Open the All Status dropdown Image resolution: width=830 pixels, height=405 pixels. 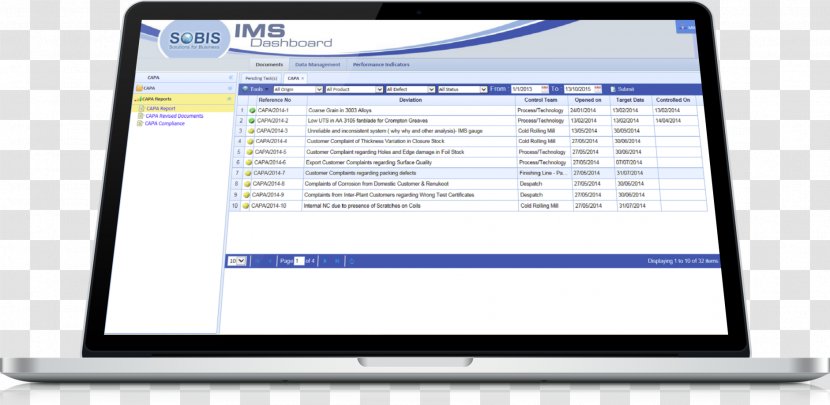(x=463, y=89)
